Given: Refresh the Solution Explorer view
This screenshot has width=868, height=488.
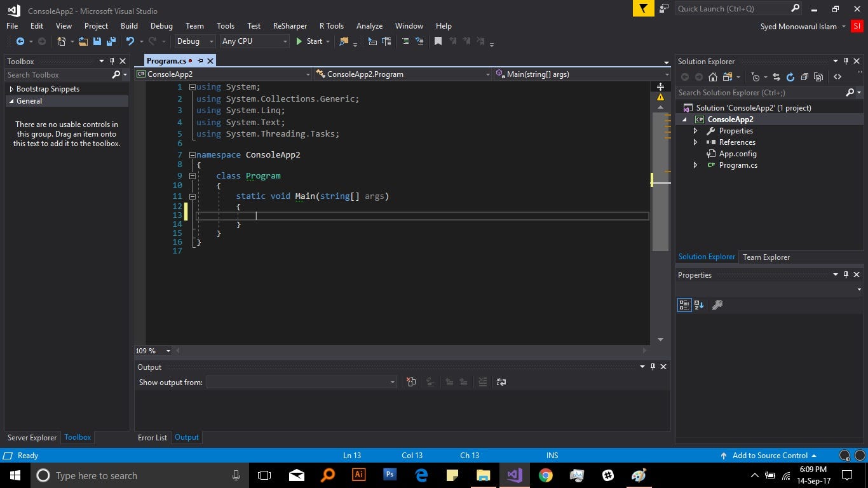Looking at the screenshot, I should point(790,77).
